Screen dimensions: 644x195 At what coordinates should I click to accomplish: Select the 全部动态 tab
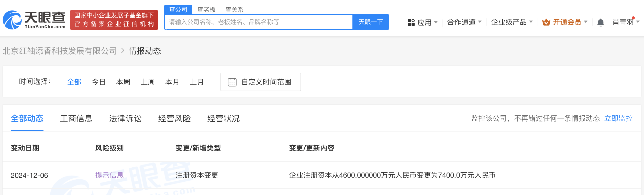(x=27, y=118)
